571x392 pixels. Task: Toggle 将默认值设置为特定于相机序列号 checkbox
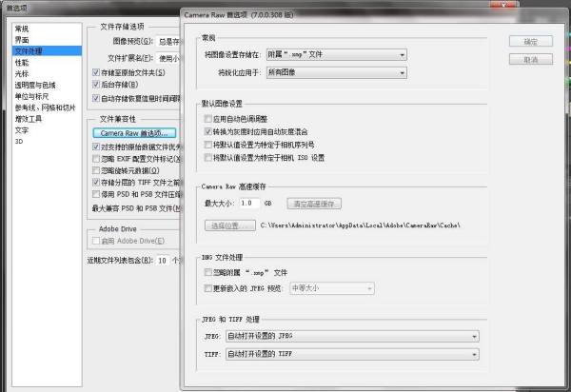[207, 145]
